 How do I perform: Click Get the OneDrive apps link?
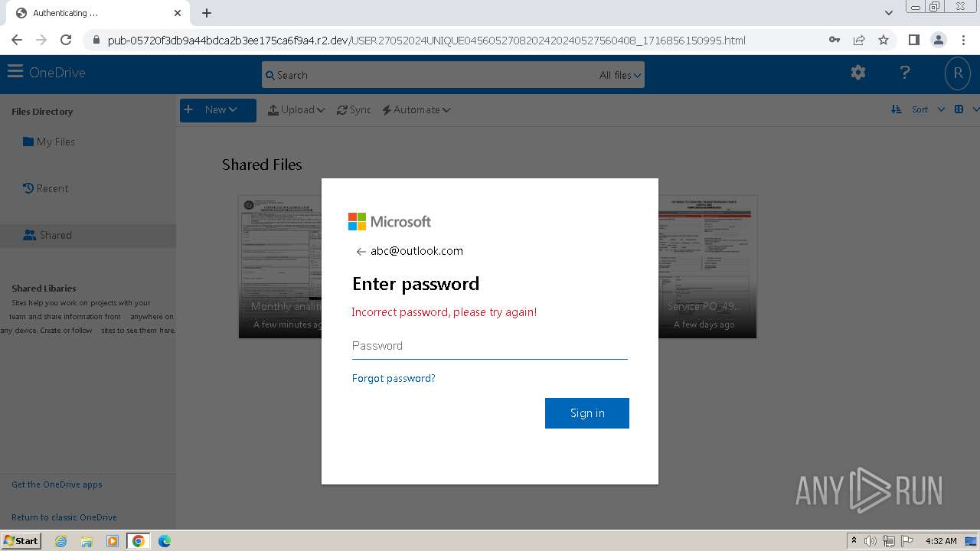coord(57,484)
